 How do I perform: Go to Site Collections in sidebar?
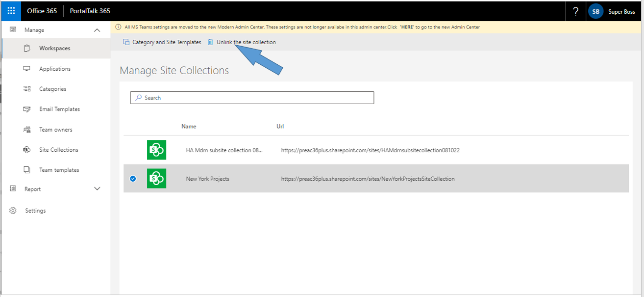coord(58,150)
